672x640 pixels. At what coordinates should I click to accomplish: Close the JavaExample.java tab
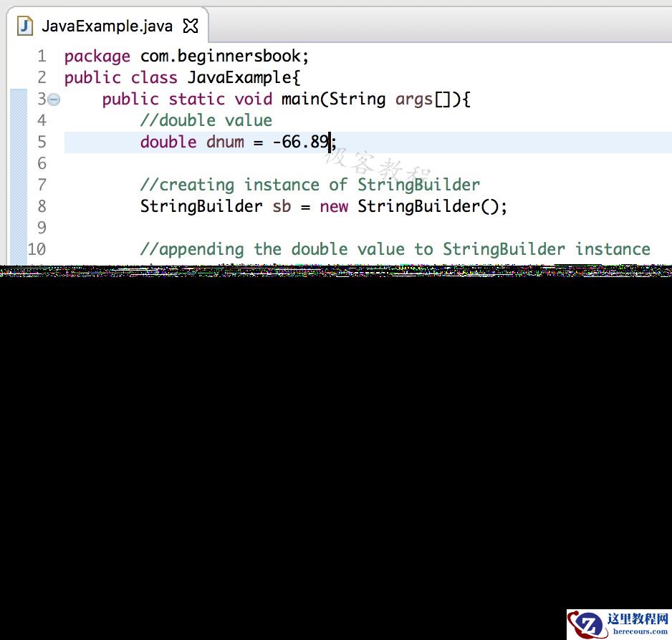[x=190, y=24]
